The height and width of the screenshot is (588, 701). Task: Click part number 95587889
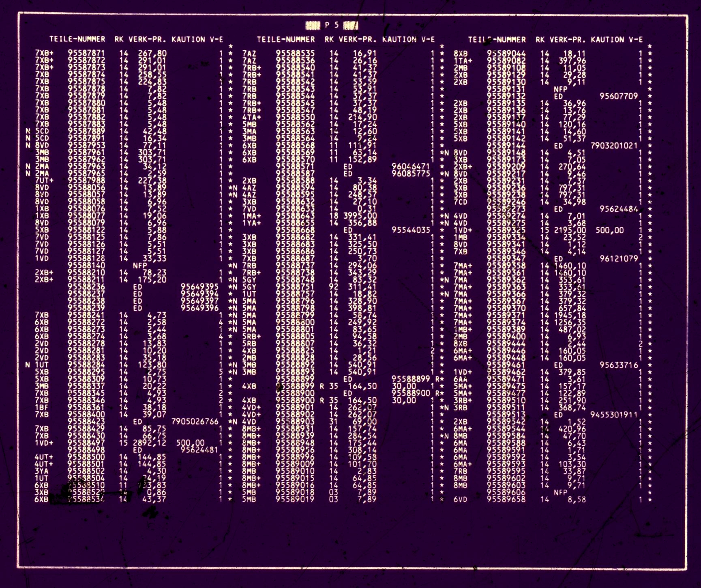(86, 131)
